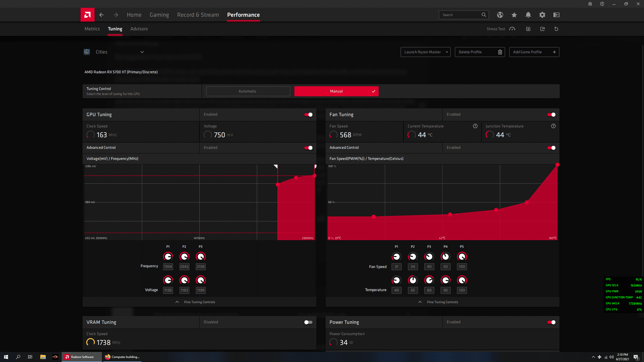Click the P2 Frequency value 2042
The height and width of the screenshot is (362, 644).
pyautogui.click(x=184, y=267)
